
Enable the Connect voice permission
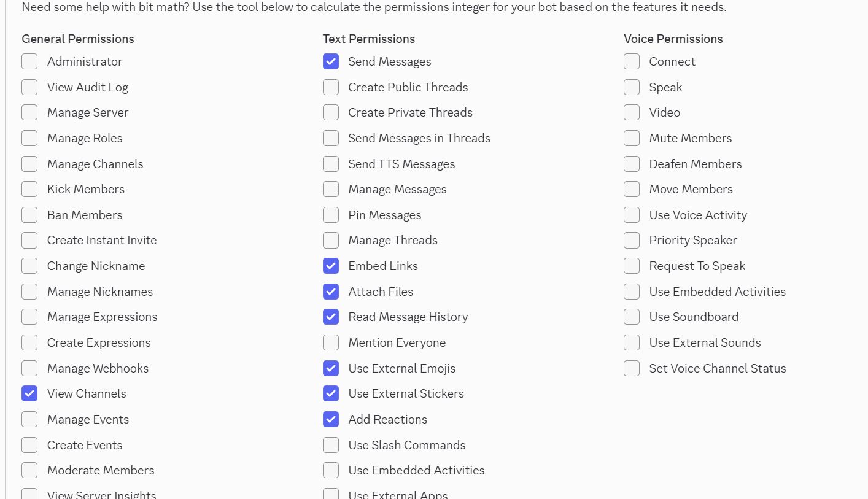tap(632, 61)
